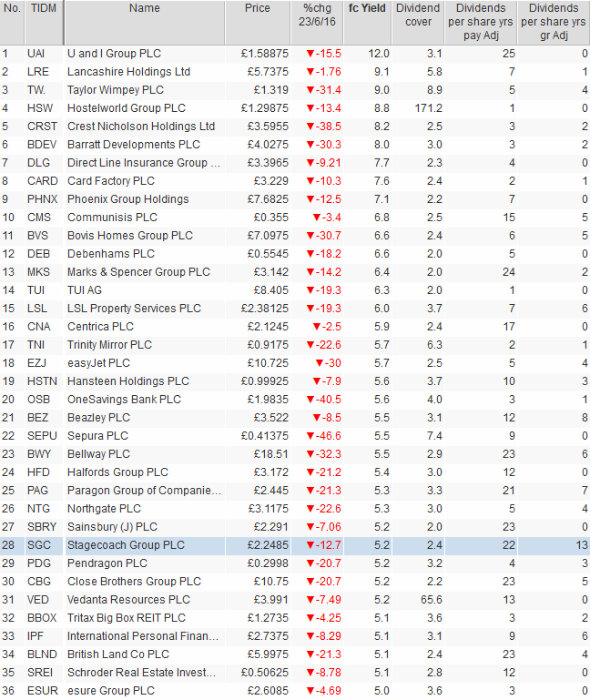Click Marks & Spencer Group PLC name
Viewport: 590px width, 700px height.
138,272
